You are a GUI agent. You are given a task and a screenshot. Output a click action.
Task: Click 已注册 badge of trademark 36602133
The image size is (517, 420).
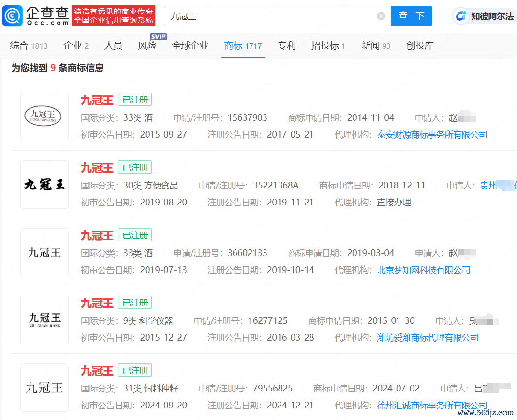pos(135,235)
